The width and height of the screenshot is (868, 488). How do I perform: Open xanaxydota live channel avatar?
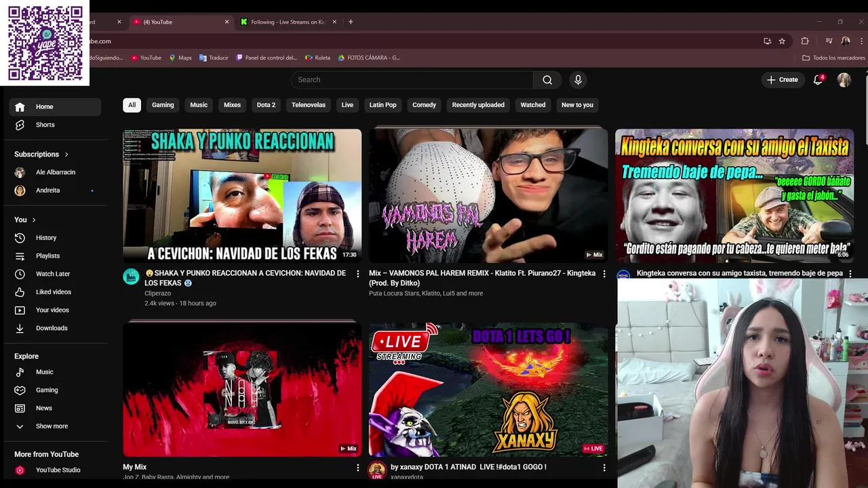[377, 470]
